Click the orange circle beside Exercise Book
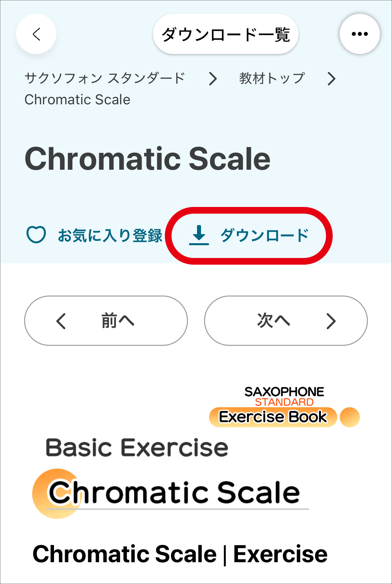 pyautogui.click(x=350, y=417)
